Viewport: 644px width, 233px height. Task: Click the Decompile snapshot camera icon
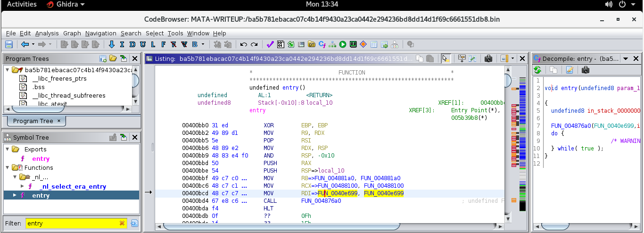click(586, 70)
